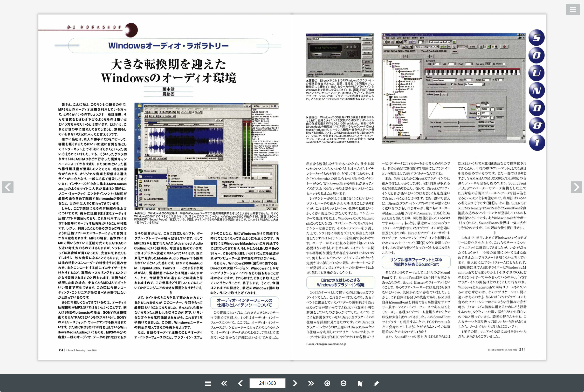Viewport: 584px width, 392px height.
Task: Click the 'Windowsオーディオ・ラボラトリー' series title
Action: 168,46
